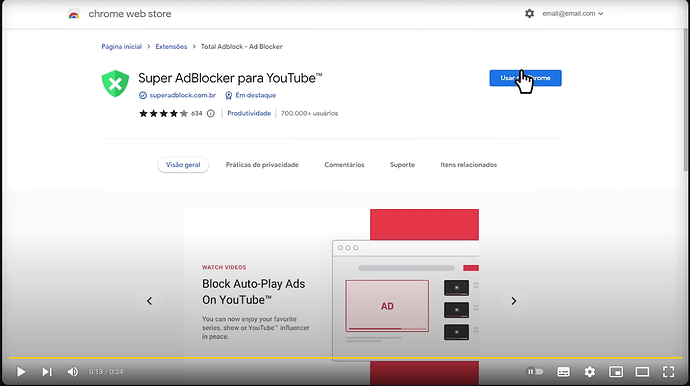The height and width of the screenshot is (386, 690).
Task: Enter fullscreen with the fullscreen icon
Action: coord(668,372)
